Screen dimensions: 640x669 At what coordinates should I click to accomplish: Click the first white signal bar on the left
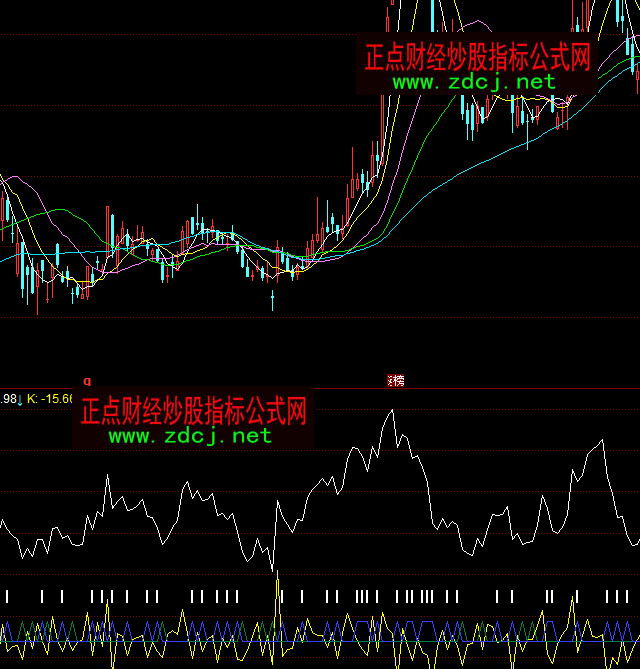coord(7,597)
